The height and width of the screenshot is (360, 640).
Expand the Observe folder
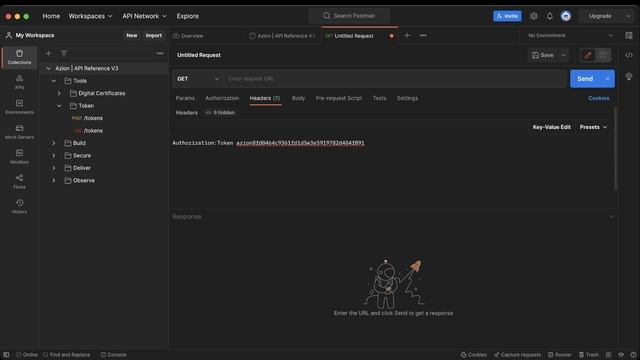(53, 180)
